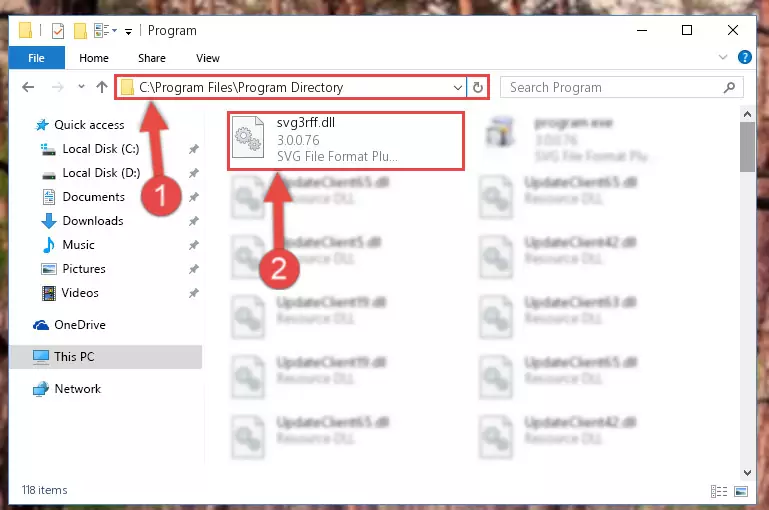The height and width of the screenshot is (510, 769).
Task: Switch to Details view icon in status bar
Action: click(x=718, y=491)
